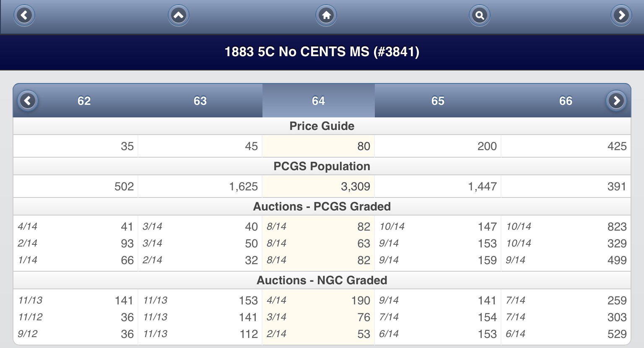Tap the up arrow navigation icon

[x=179, y=16]
